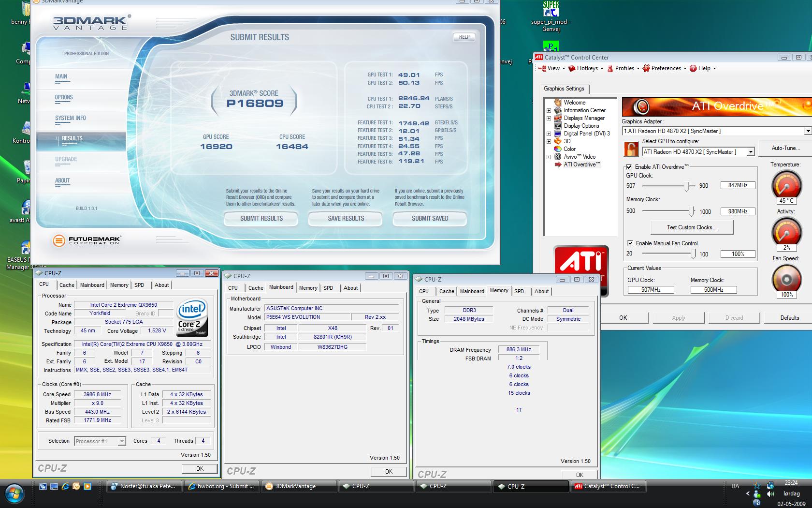Viewport: 812px width, 508px height.
Task: Launch Internet Explorer from quick launch
Action: 65,486
